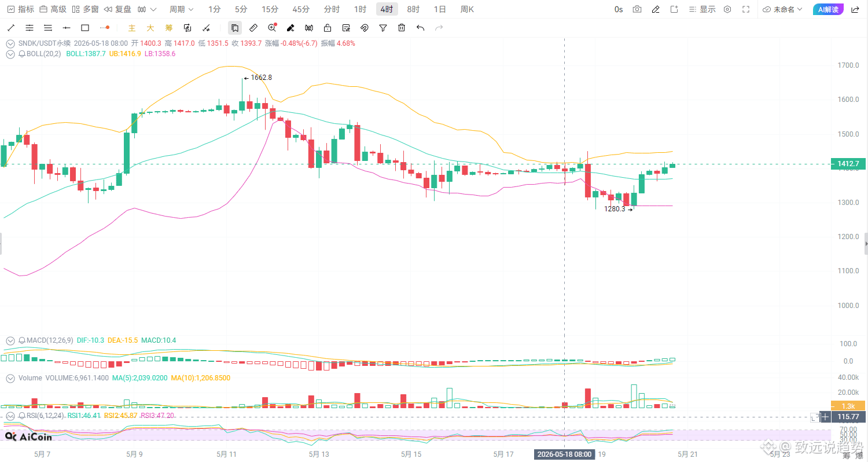The height and width of the screenshot is (462, 868).
Task: Collapse the Volume indicator panel
Action: click(10, 377)
